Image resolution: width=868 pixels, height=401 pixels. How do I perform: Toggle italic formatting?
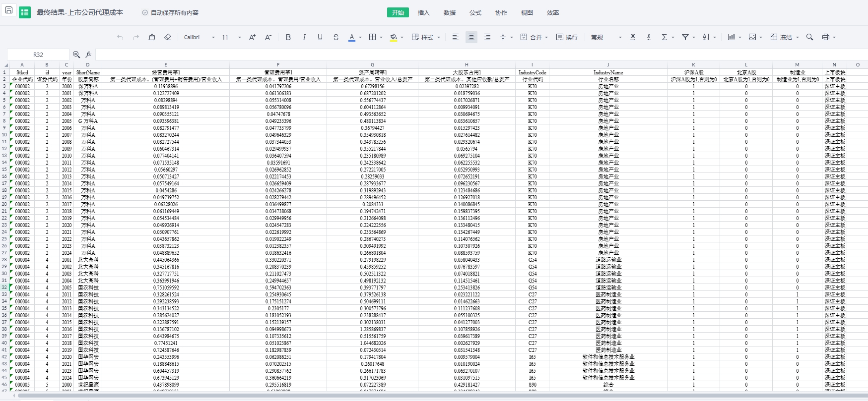(x=304, y=37)
